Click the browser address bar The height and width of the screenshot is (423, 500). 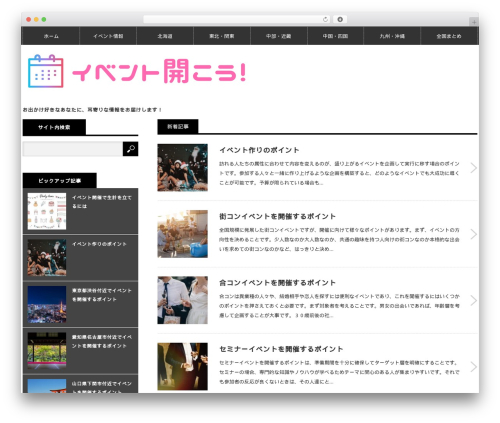click(x=236, y=19)
